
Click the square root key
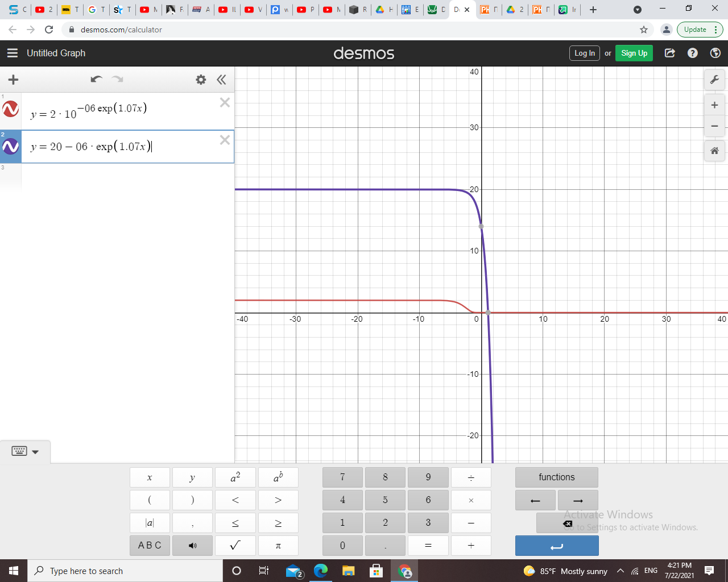tap(235, 546)
